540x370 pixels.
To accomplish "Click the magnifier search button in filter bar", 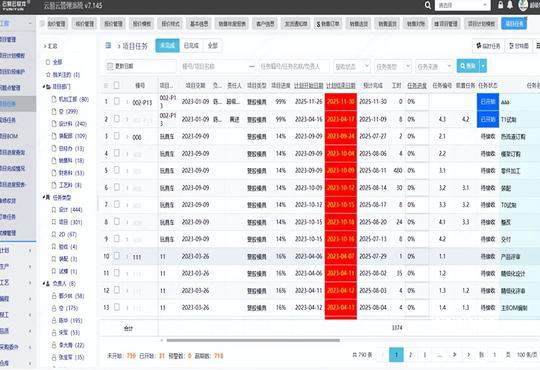I will (x=467, y=66).
